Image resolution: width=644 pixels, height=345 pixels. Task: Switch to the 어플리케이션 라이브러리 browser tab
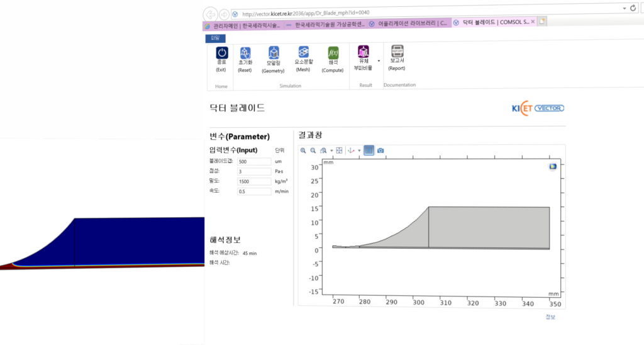(409, 23)
